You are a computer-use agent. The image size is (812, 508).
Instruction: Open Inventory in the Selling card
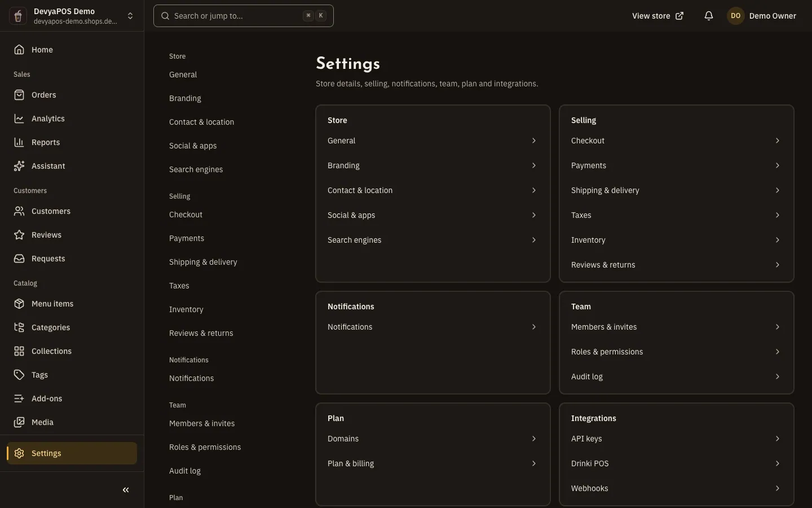(x=676, y=240)
